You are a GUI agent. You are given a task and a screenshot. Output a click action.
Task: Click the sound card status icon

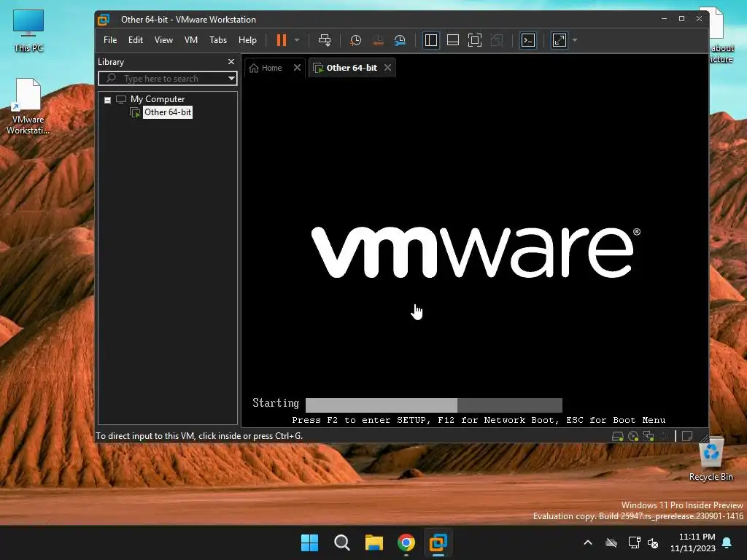(664, 436)
